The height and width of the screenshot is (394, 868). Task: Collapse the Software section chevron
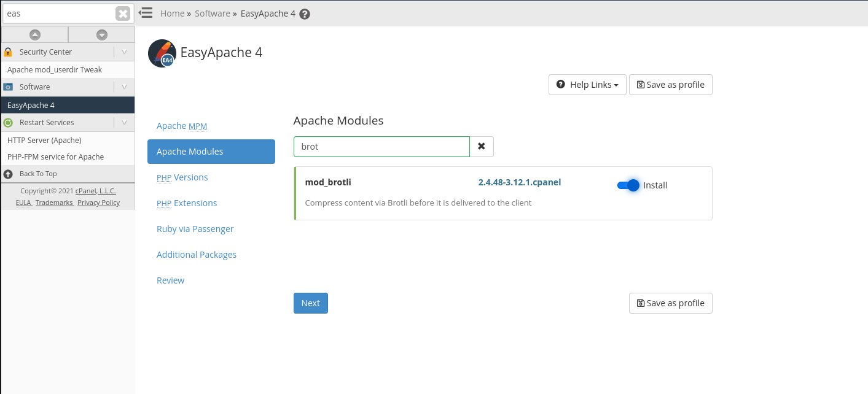click(x=124, y=87)
